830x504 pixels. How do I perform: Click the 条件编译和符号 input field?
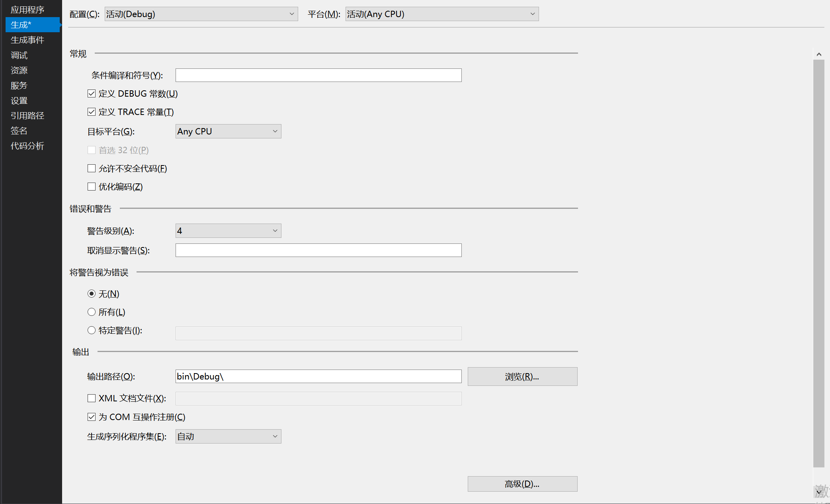tap(318, 75)
